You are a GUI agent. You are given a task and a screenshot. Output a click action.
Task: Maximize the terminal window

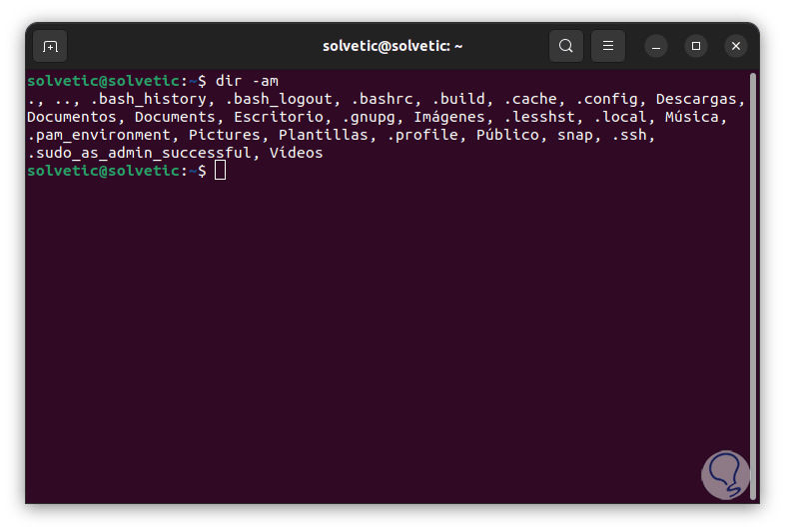click(696, 46)
